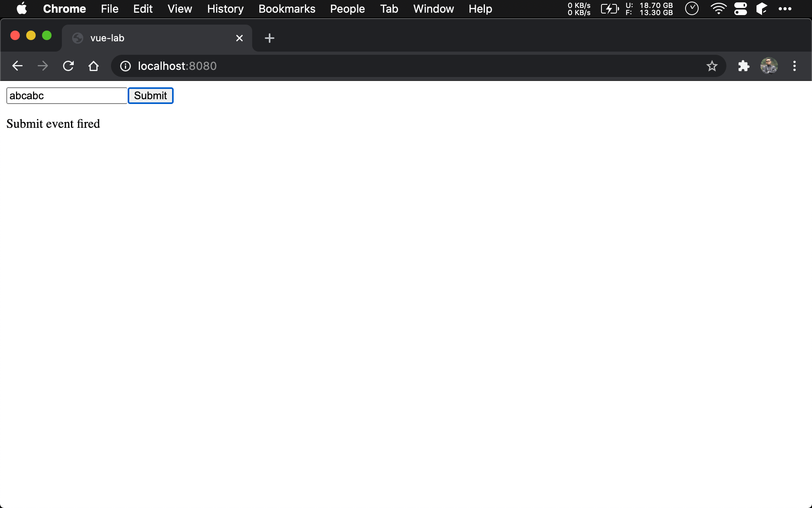Open Chrome three-dot menu

[794, 66]
